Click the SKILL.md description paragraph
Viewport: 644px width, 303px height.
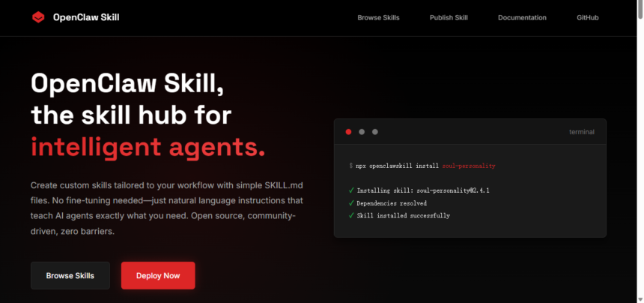(166, 208)
